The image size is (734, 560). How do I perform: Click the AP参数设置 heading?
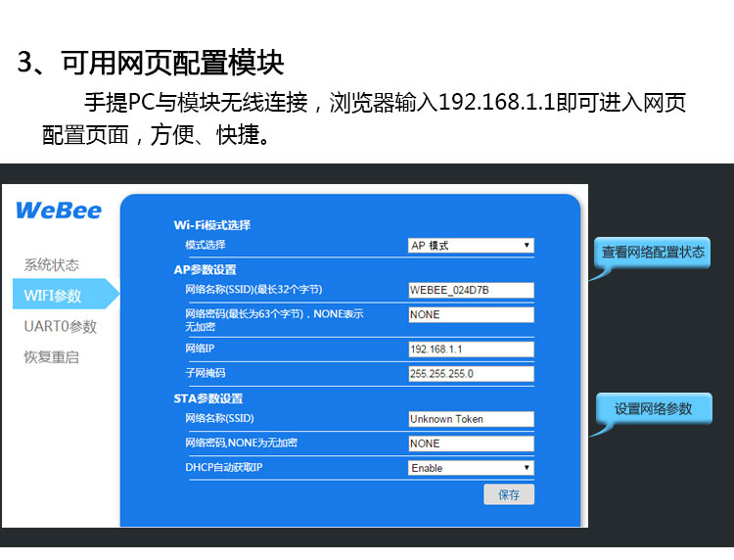click(x=206, y=269)
